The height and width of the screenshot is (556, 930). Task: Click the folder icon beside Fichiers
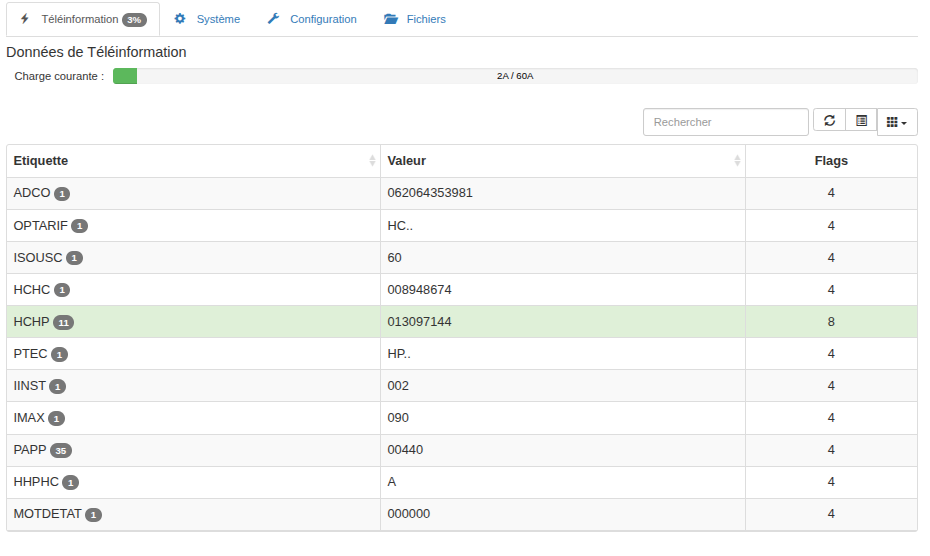coord(391,19)
